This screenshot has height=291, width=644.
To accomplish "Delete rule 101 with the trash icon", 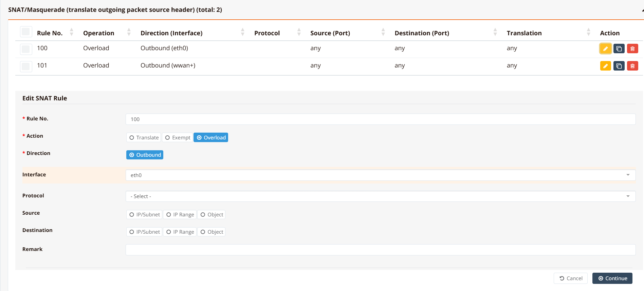I will [x=632, y=66].
